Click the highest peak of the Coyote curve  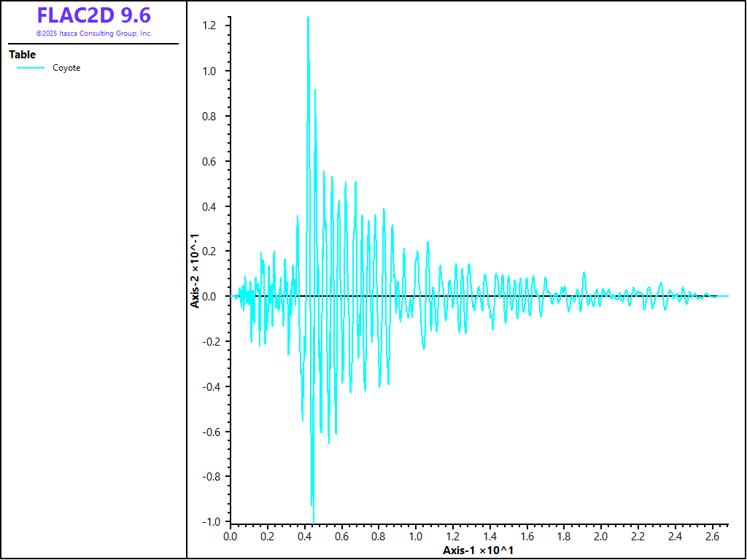pos(308,17)
